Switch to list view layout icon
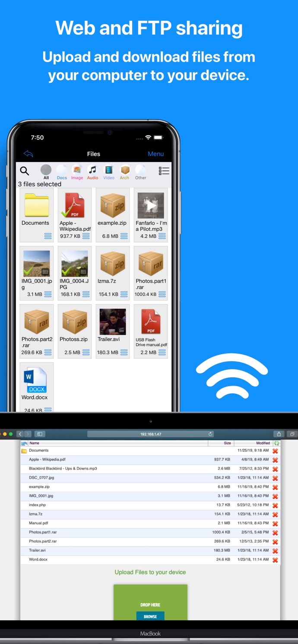298x644 pixels. coord(164,171)
